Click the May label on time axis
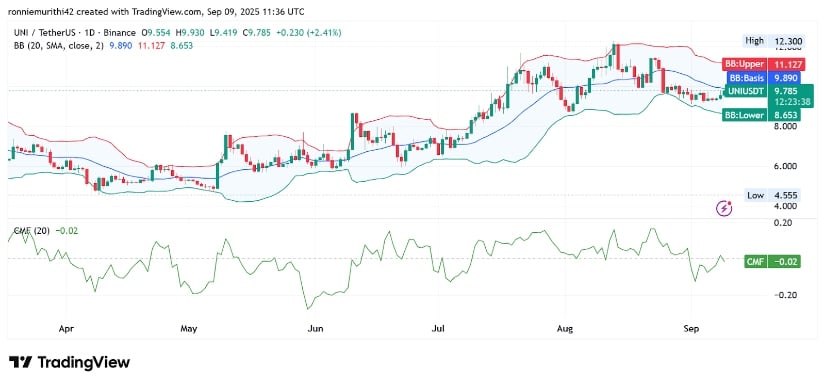825x385 pixels. pos(188,329)
